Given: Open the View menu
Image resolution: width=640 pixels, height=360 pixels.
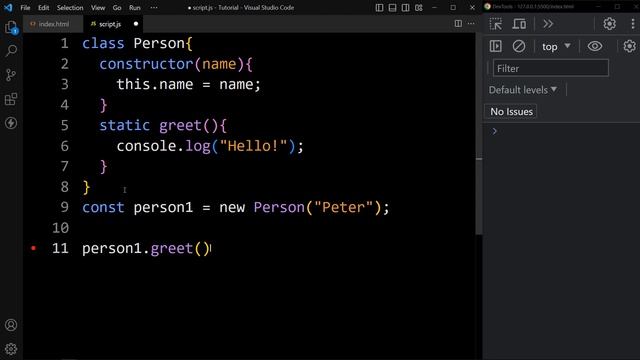Looking at the screenshot, I should coord(98,7).
